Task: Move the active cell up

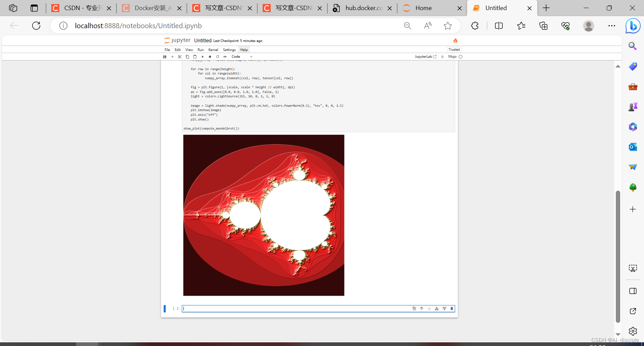Action: 422,308
